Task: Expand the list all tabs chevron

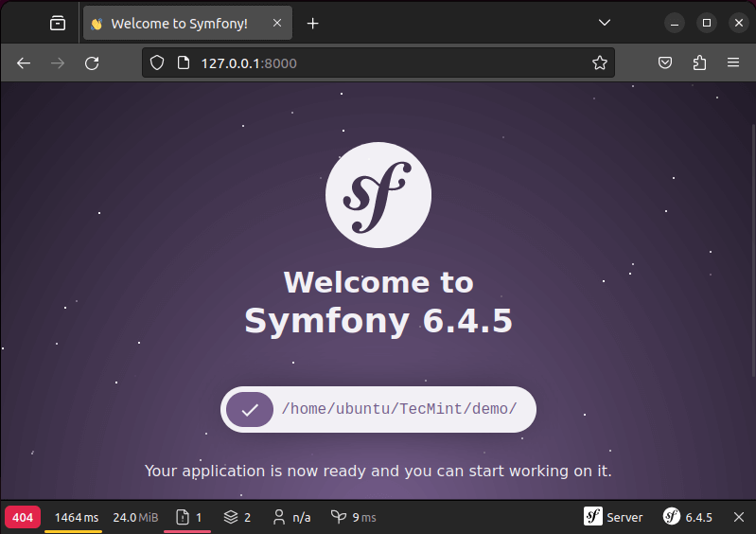Action: click(x=604, y=23)
